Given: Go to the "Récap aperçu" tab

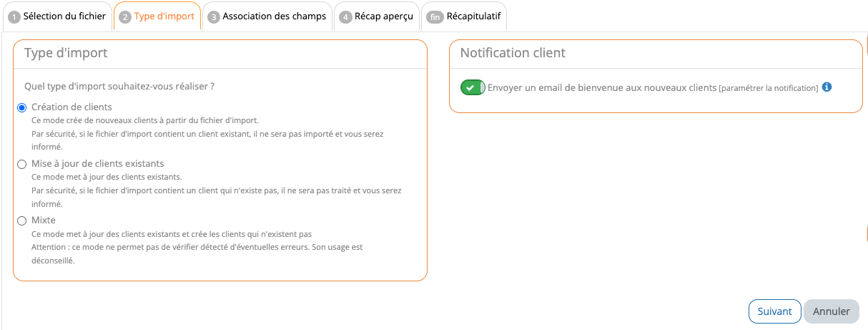Looking at the screenshot, I should 383,16.
